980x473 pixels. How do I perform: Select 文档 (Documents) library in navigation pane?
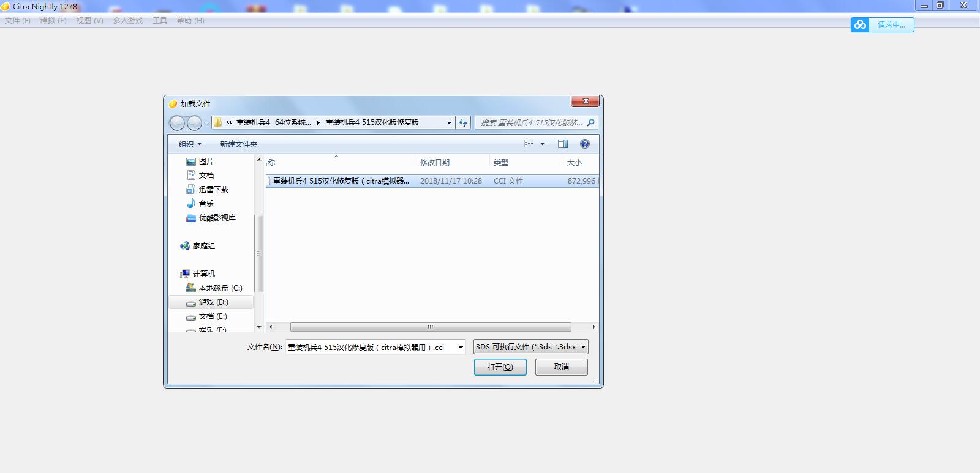pos(206,176)
